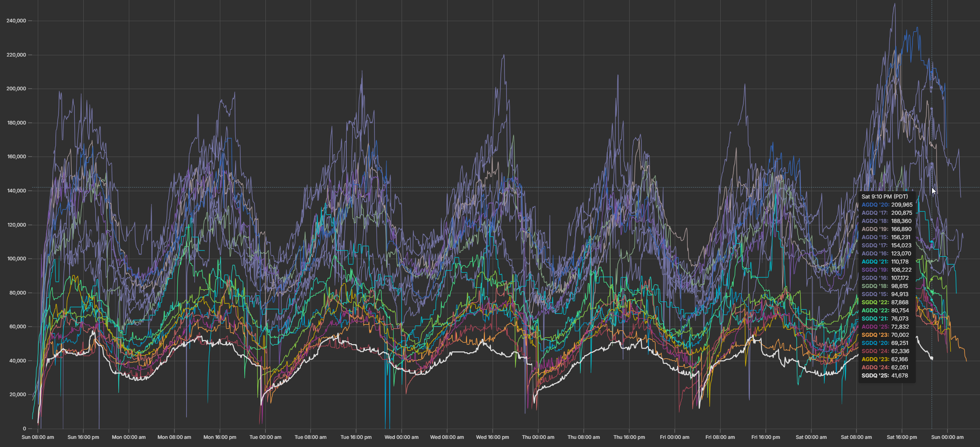
Task: Click the Thu 16:00 pm x-axis label
Action: (x=629, y=437)
